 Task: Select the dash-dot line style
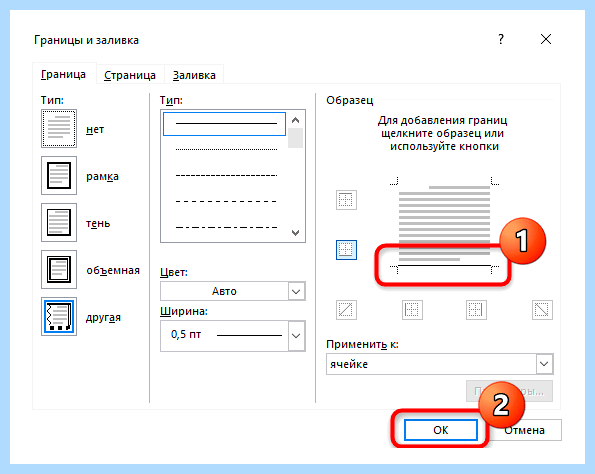pos(224,227)
